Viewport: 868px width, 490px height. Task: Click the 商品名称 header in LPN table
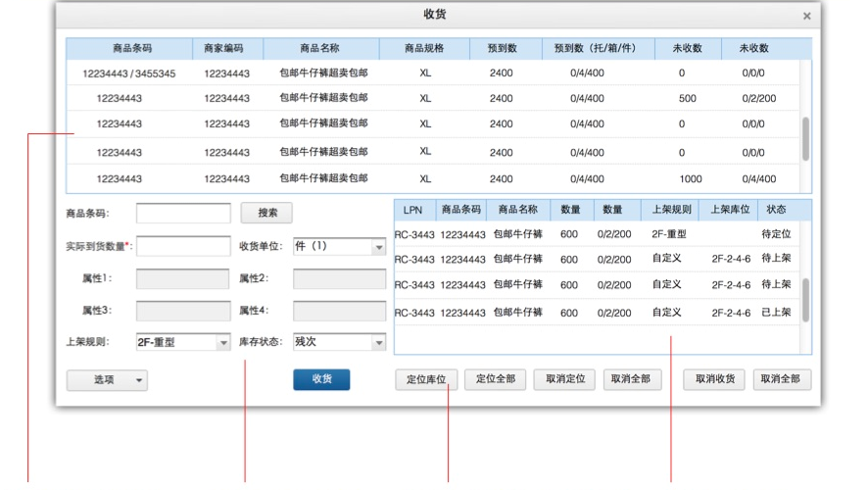(517, 210)
